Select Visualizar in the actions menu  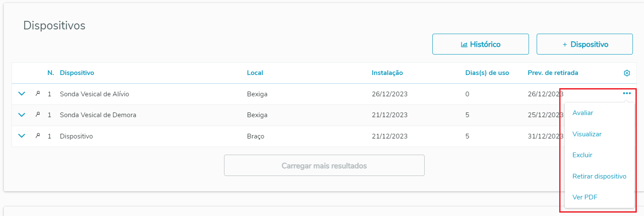(587, 134)
